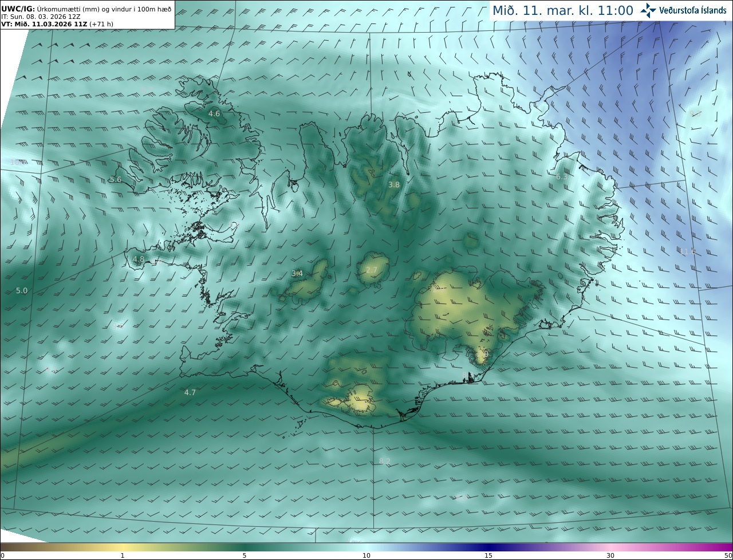Click the color scale label 5

pos(245,555)
